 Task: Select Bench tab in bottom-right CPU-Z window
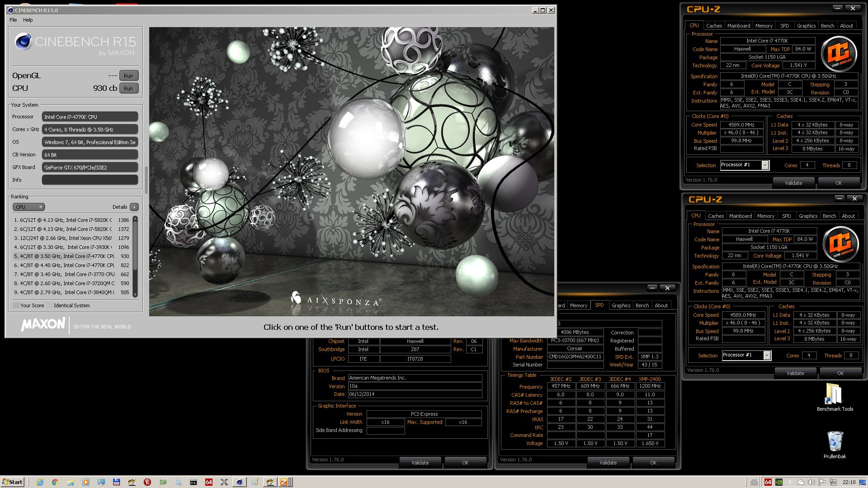(829, 216)
